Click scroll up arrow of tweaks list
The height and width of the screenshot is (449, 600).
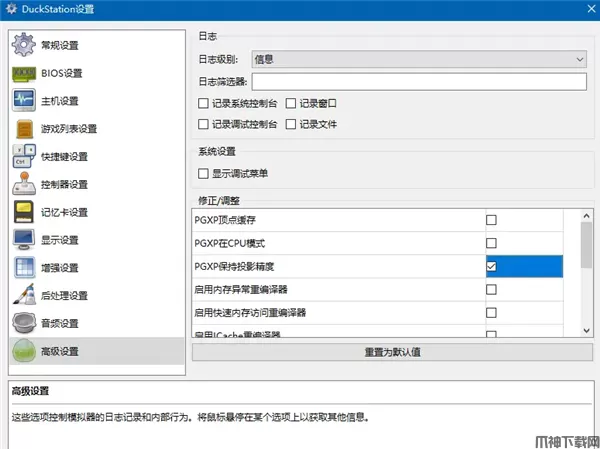coord(586,216)
